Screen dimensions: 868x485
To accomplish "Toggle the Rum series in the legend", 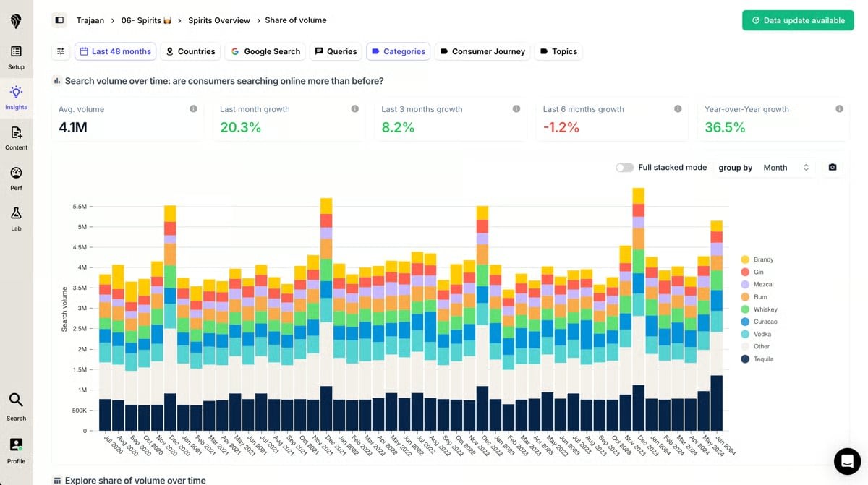I will point(753,296).
